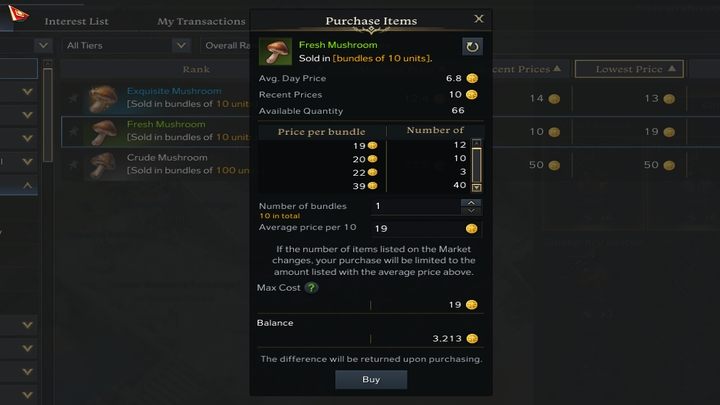
Task: Click the Crude Mushroom item thumbnail
Action: pyautogui.click(x=101, y=164)
